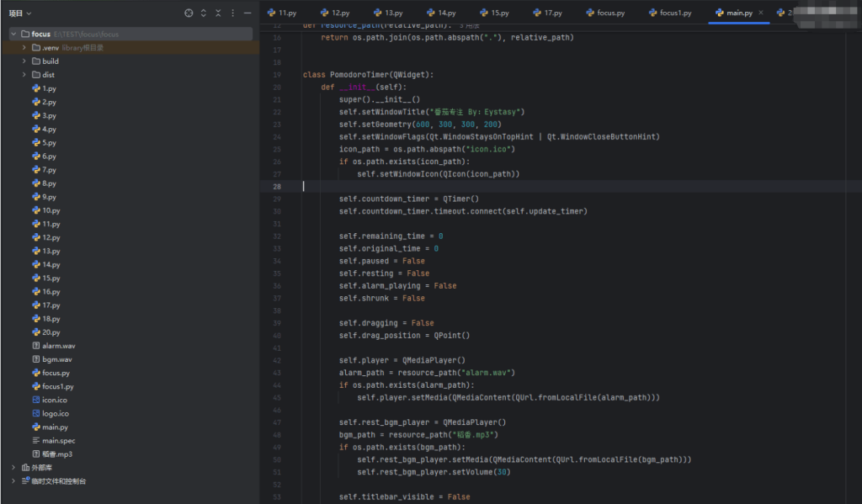Click the bar-chart icon of 外部库

[x=24, y=468]
